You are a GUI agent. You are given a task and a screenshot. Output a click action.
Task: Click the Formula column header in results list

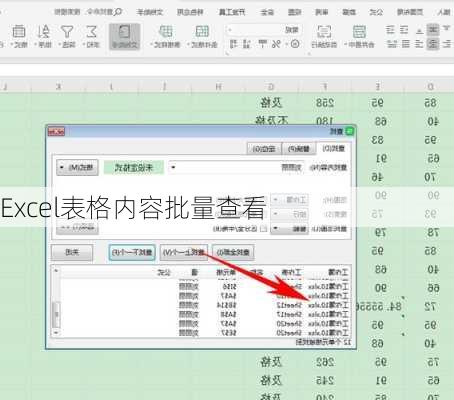(164, 272)
